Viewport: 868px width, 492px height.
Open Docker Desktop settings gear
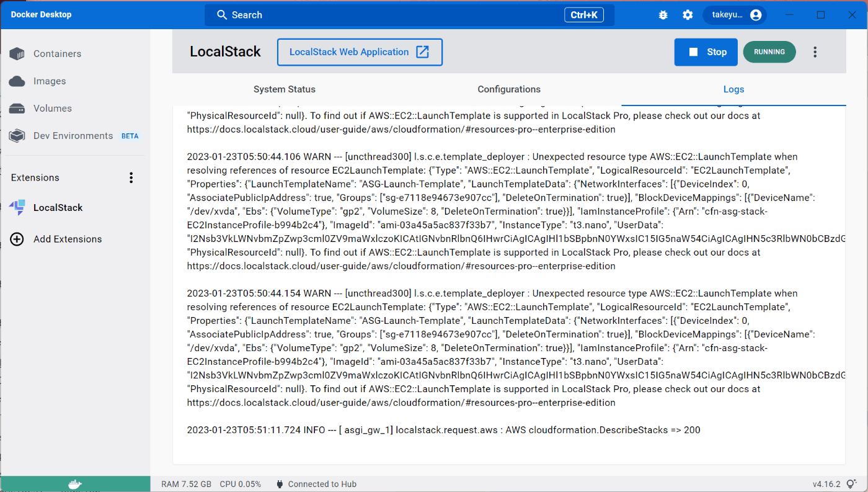tap(688, 15)
